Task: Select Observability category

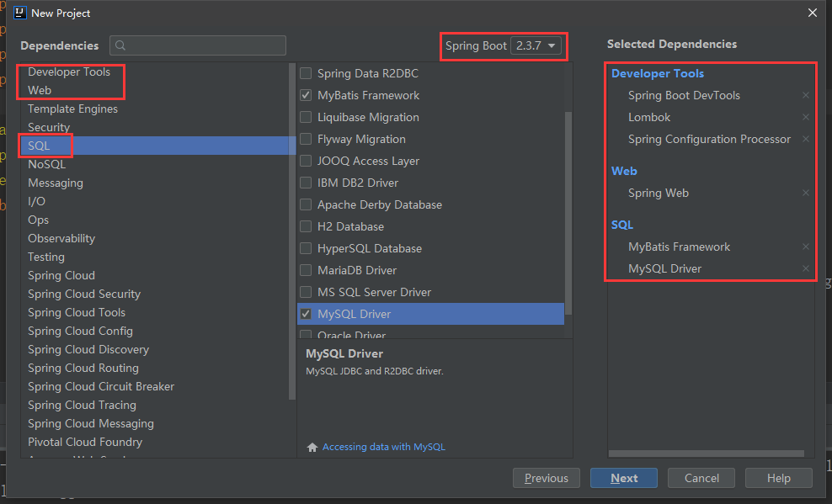Action: (x=61, y=238)
